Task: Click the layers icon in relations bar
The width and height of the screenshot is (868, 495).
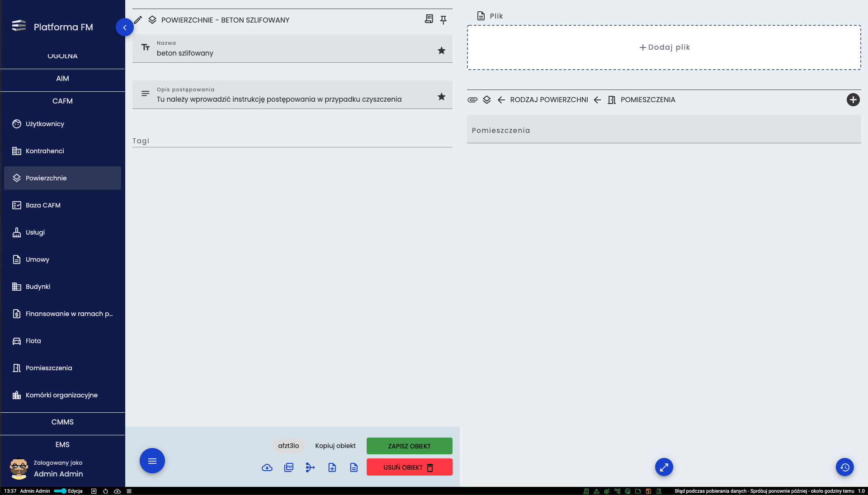Action: click(x=487, y=100)
